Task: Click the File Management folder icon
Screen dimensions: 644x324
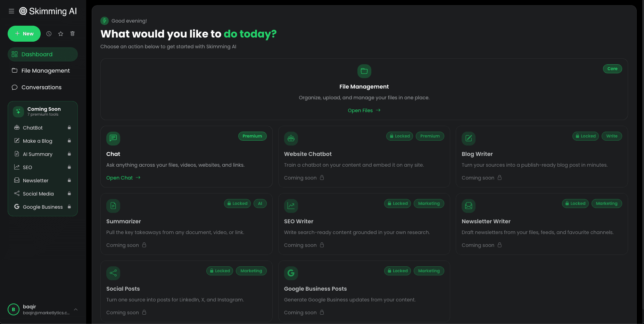Action: [364, 71]
